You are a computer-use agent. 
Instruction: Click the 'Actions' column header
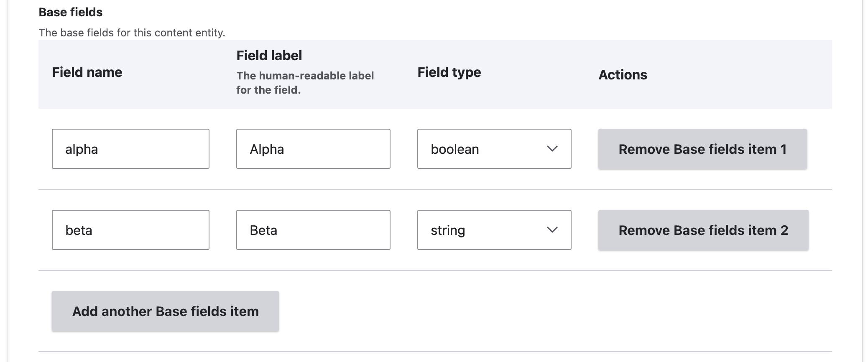[x=623, y=75]
